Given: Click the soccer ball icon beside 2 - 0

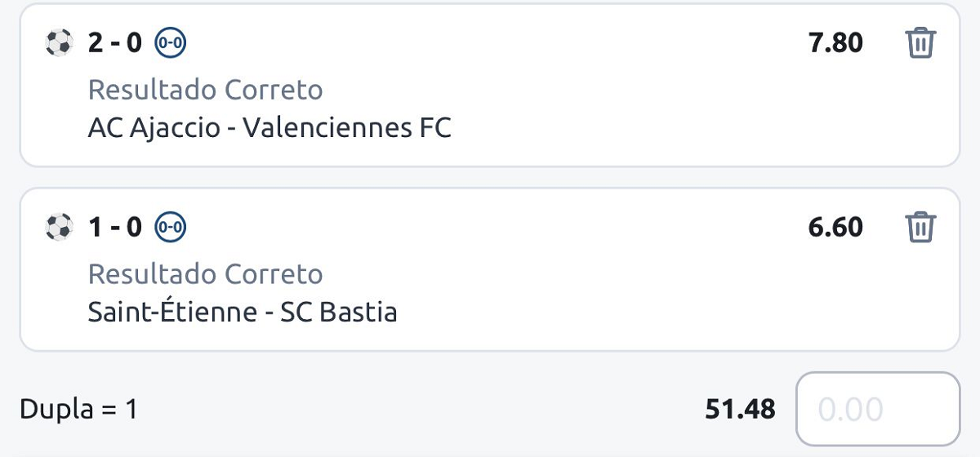Looking at the screenshot, I should click(x=59, y=42).
